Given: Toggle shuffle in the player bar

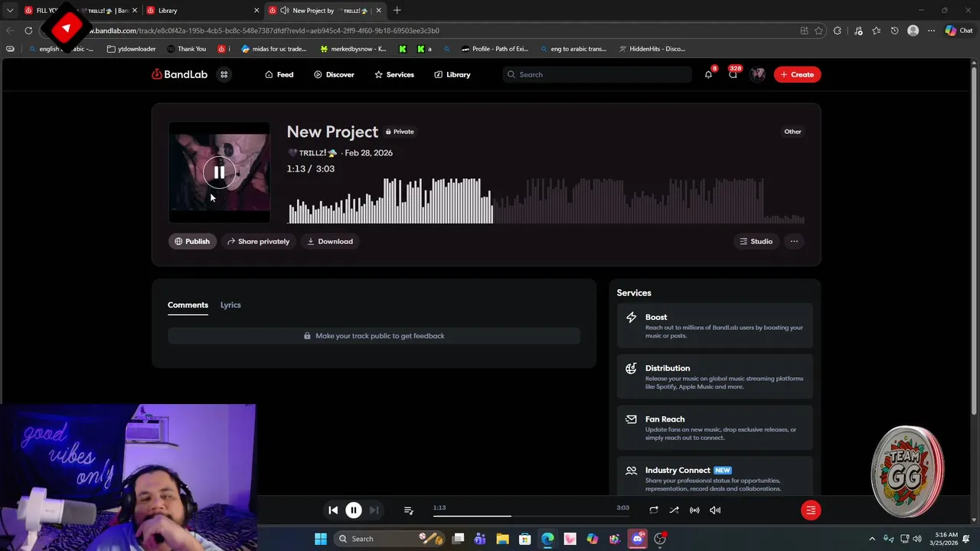Looking at the screenshot, I should click(674, 510).
